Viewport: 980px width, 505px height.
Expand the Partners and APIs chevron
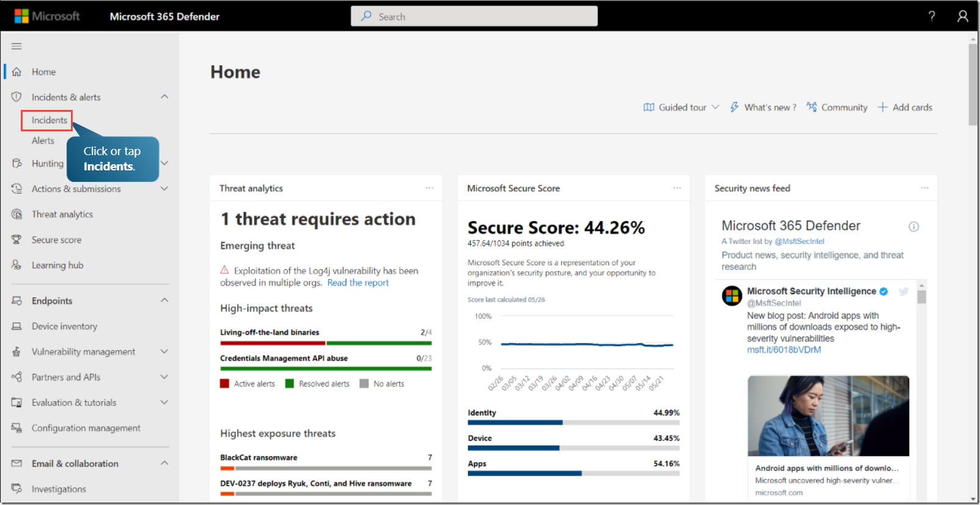click(164, 377)
